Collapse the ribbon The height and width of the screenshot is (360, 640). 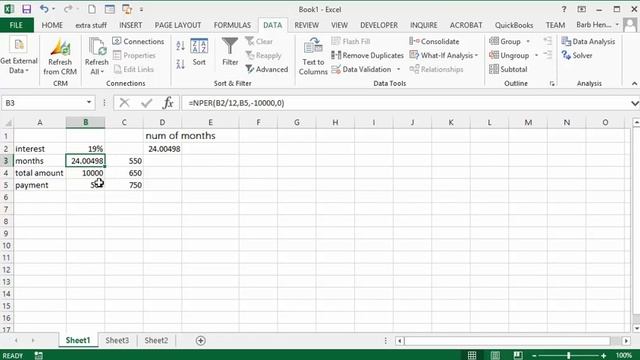coord(634,83)
